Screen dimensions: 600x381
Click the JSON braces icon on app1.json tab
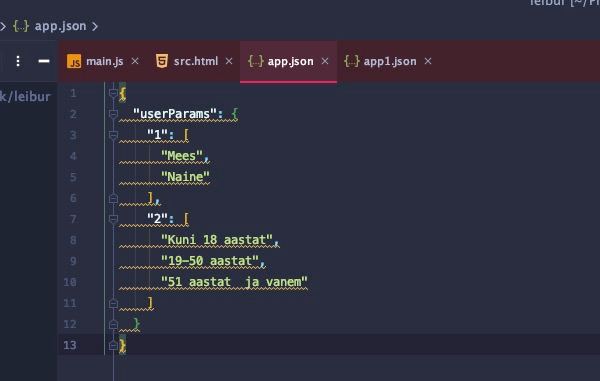(352, 61)
